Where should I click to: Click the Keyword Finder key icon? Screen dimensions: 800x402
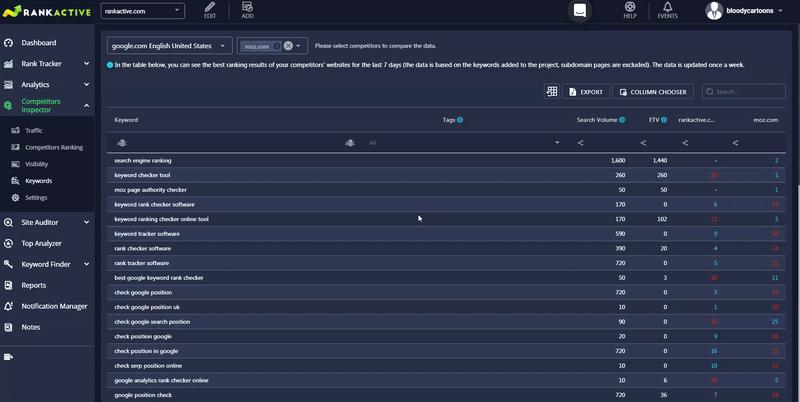click(x=8, y=264)
